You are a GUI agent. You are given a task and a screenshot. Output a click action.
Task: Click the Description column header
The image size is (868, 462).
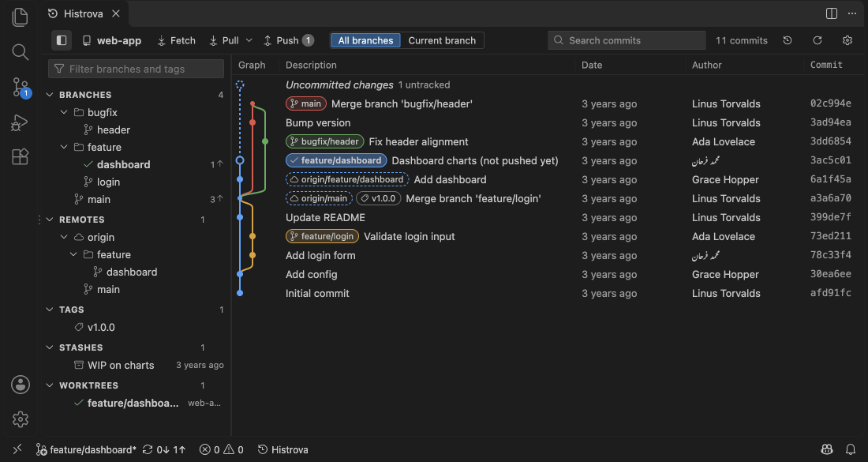coord(311,65)
